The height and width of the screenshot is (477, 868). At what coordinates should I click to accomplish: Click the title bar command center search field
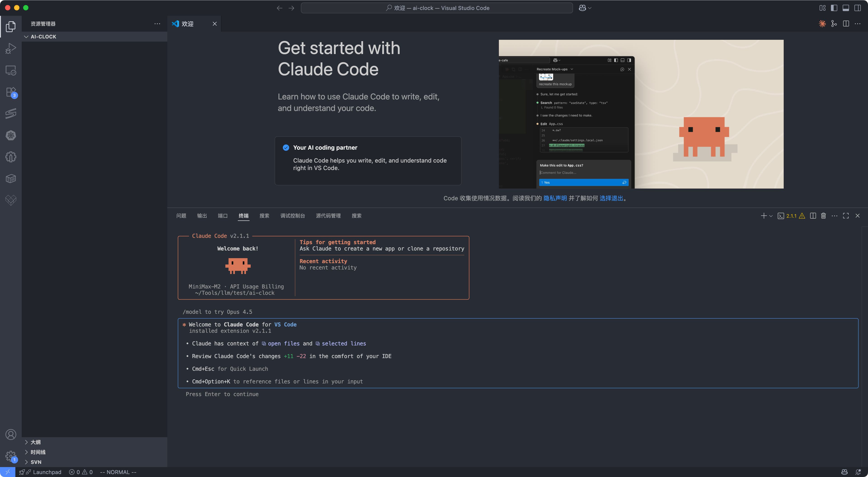(x=437, y=8)
